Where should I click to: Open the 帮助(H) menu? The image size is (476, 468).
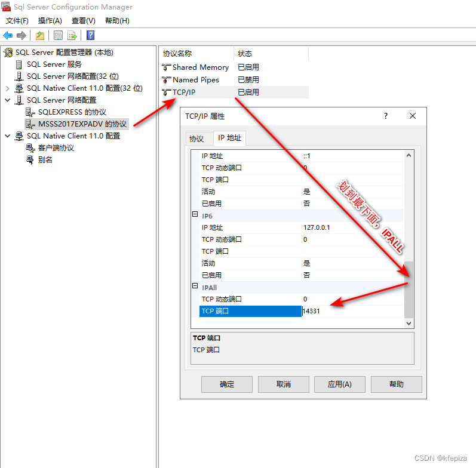pyautogui.click(x=117, y=21)
